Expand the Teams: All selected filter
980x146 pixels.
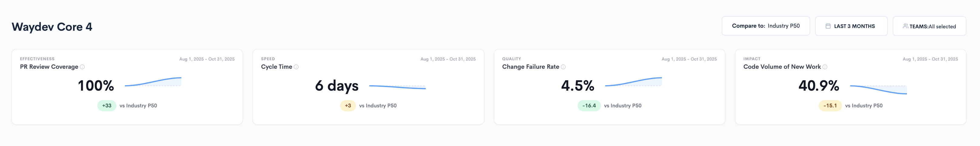click(929, 26)
